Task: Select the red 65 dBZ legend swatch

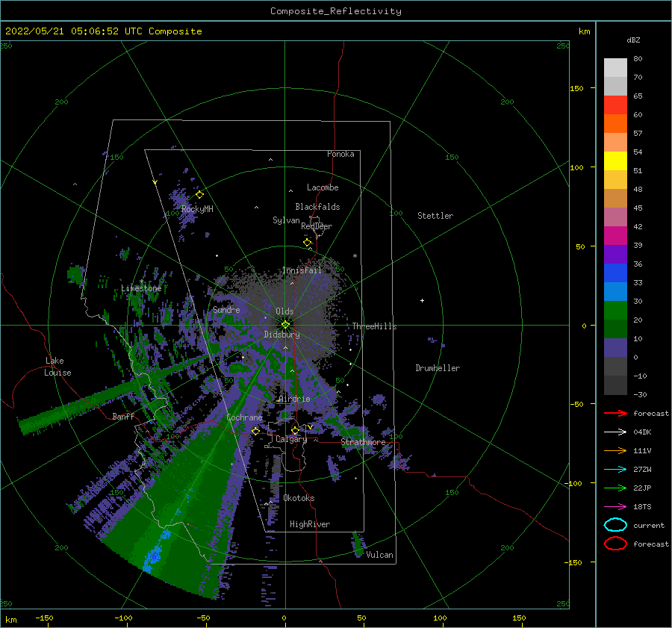Action: [x=615, y=105]
